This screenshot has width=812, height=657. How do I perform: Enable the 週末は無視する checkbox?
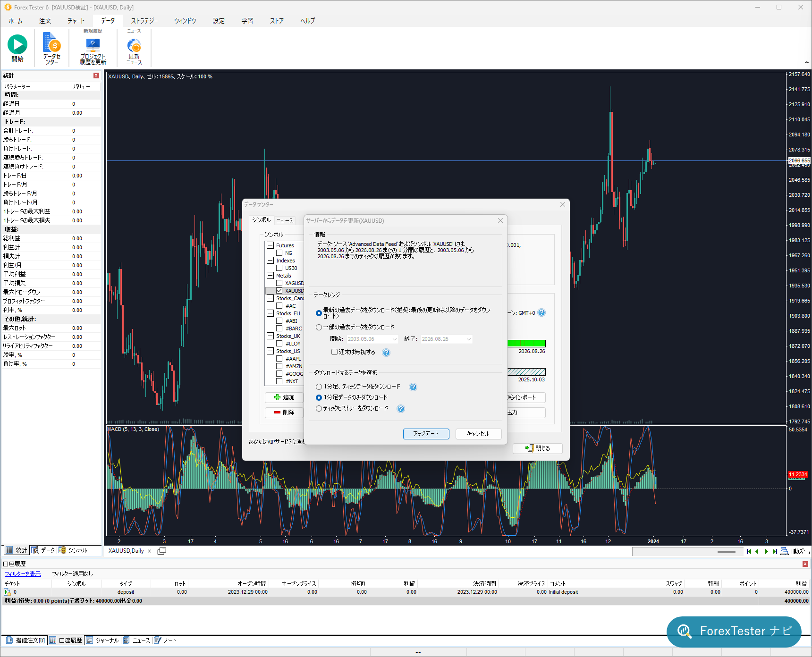334,352
